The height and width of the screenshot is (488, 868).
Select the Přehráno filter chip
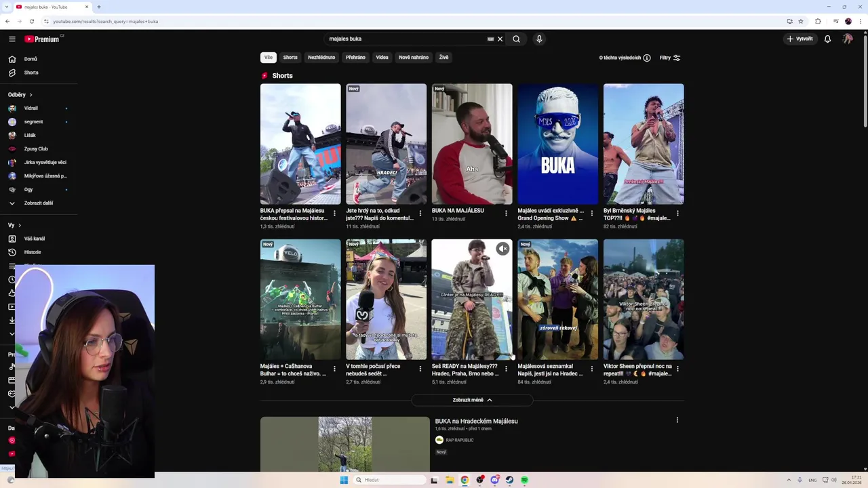[355, 58]
